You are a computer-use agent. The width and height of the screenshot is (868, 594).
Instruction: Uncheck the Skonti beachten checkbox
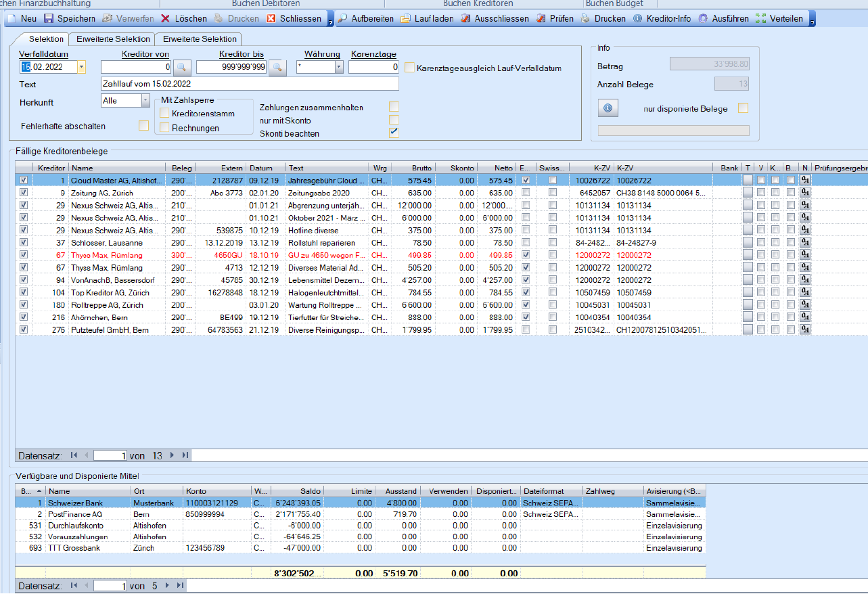point(394,133)
